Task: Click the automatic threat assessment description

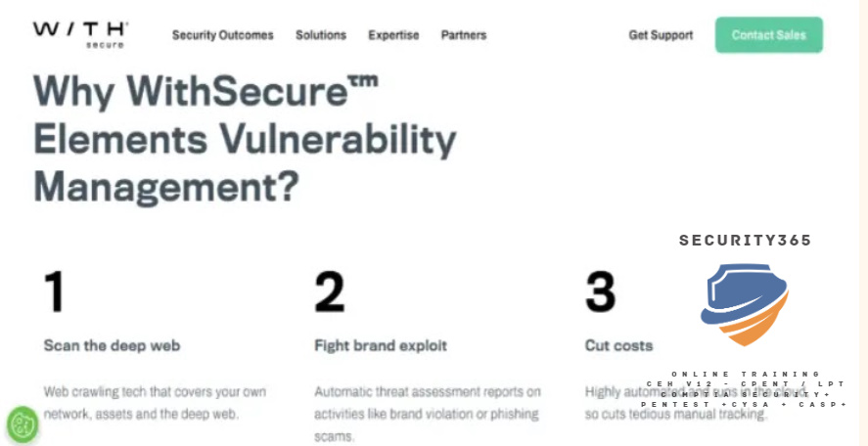Action: [427, 413]
